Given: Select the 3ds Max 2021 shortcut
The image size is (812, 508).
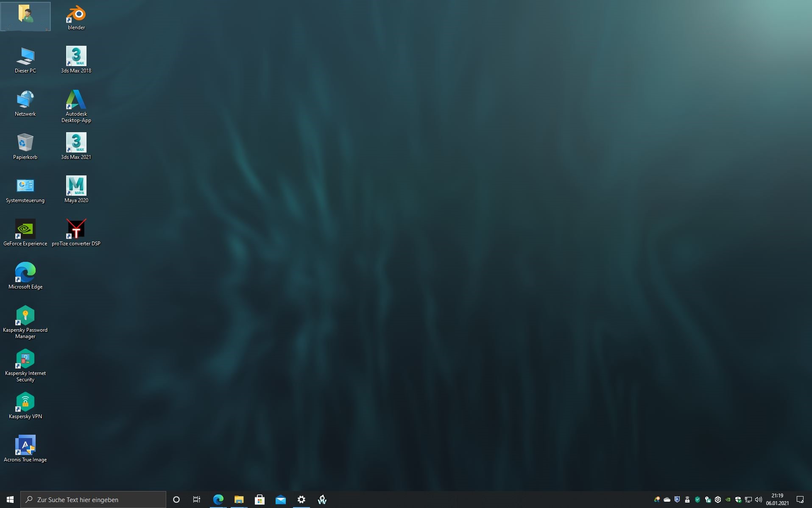Looking at the screenshot, I should click(76, 147).
